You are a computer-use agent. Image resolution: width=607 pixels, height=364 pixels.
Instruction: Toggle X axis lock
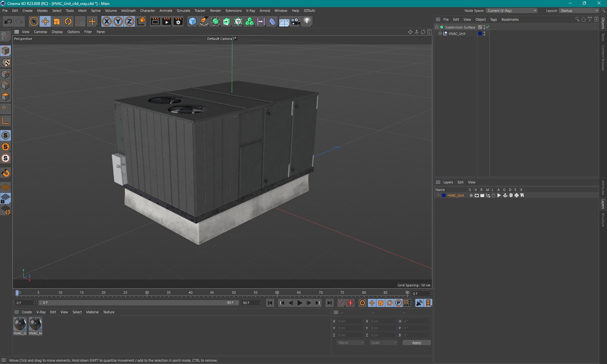coord(107,22)
